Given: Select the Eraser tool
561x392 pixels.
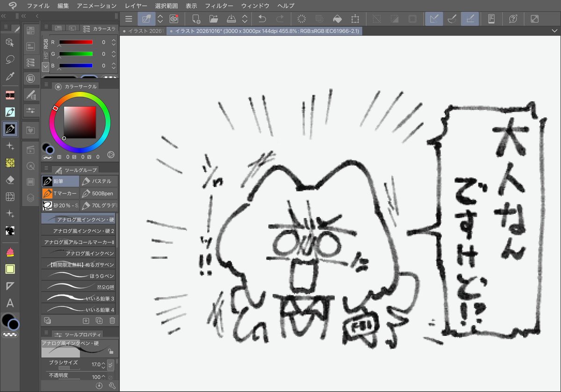Looking at the screenshot, I should click(10, 180).
